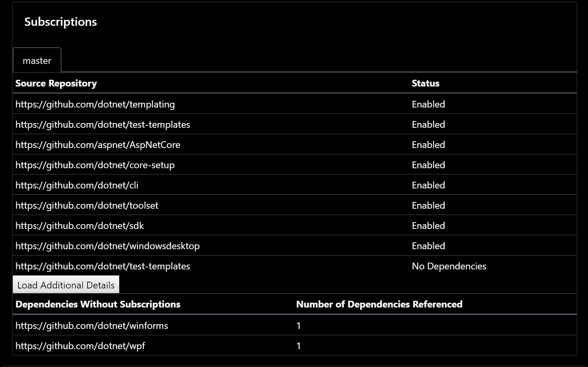Click the Number of Dependencies Referenced header
Image resolution: width=588 pixels, height=367 pixels.
(379, 304)
